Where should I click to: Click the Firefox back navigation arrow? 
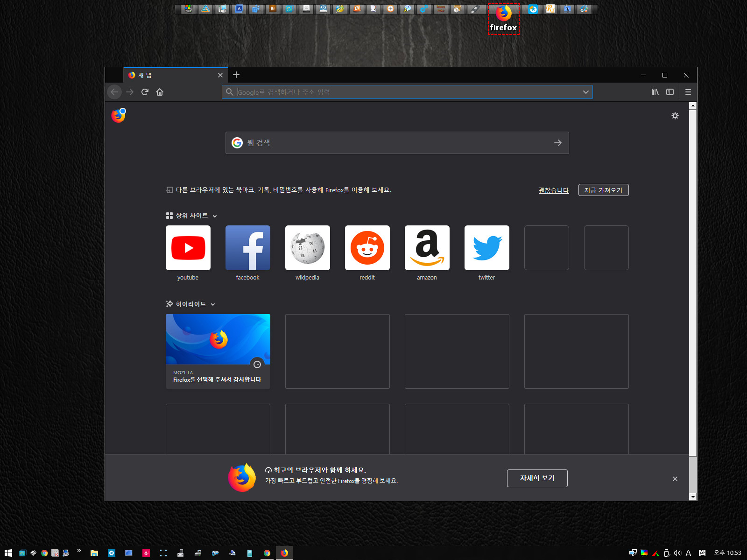[114, 92]
